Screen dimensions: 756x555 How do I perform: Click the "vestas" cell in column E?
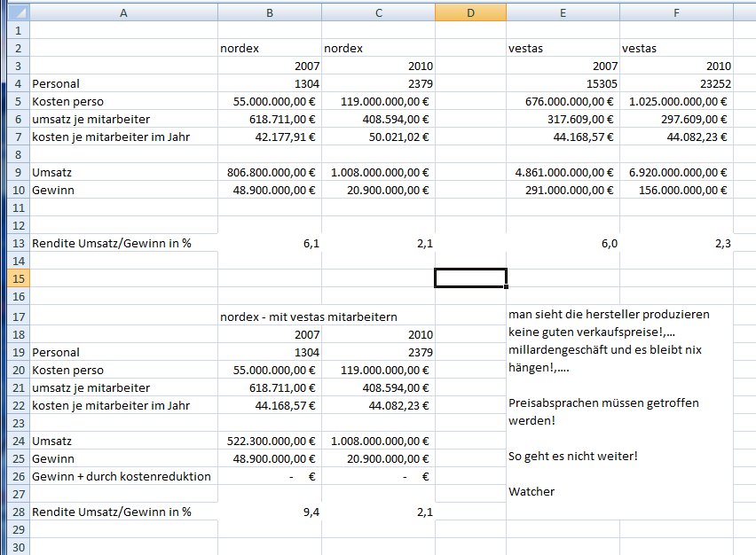click(563, 48)
